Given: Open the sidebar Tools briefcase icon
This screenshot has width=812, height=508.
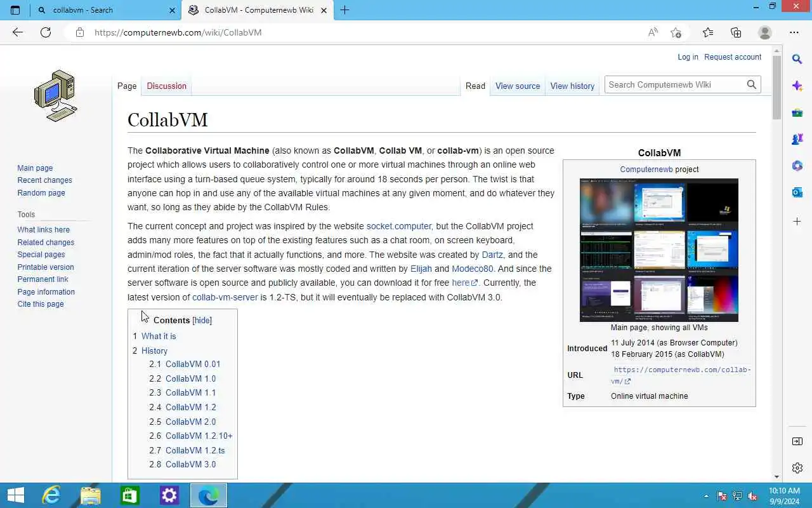Looking at the screenshot, I should (x=797, y=113).
